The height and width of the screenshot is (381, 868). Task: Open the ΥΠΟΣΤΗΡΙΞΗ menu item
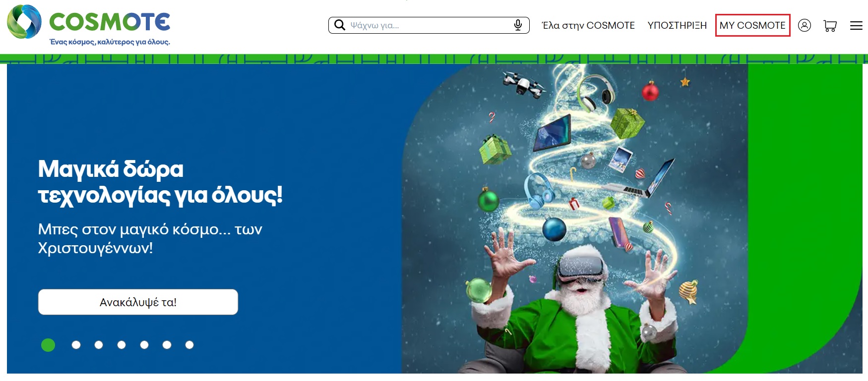677,25
